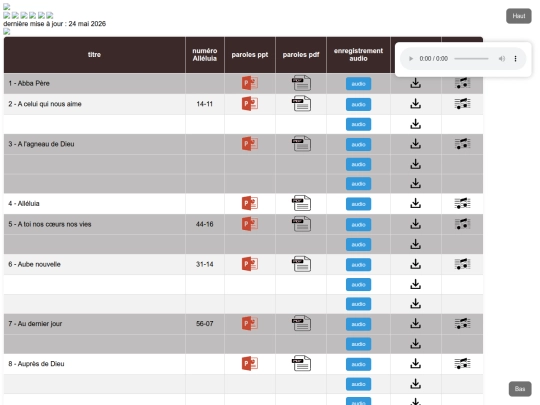This screenshot has width=540, height=405.
Task: Open sheet music for Abba Père
Action: point(463,83)
